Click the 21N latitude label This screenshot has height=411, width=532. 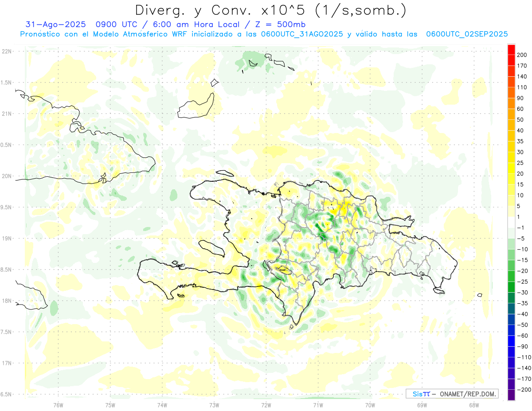tap(7, 114)
